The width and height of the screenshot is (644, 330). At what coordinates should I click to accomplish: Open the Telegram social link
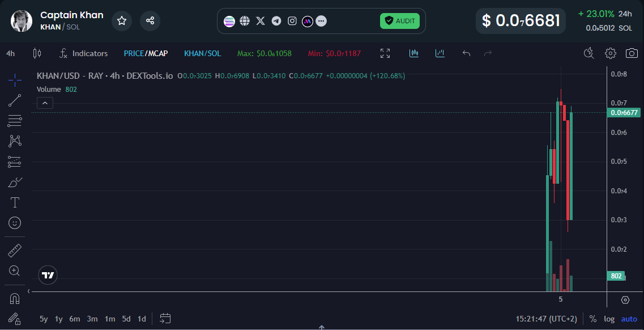click(276, 21)
